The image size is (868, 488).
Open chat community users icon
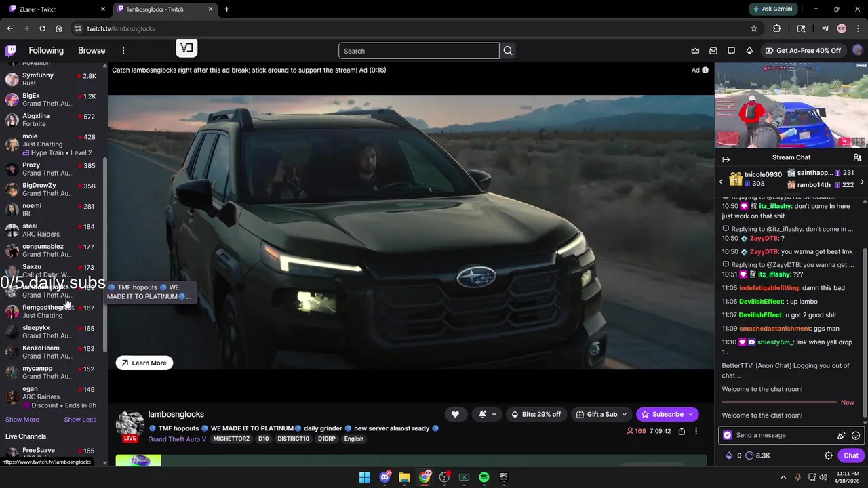[x=857, y=157]
